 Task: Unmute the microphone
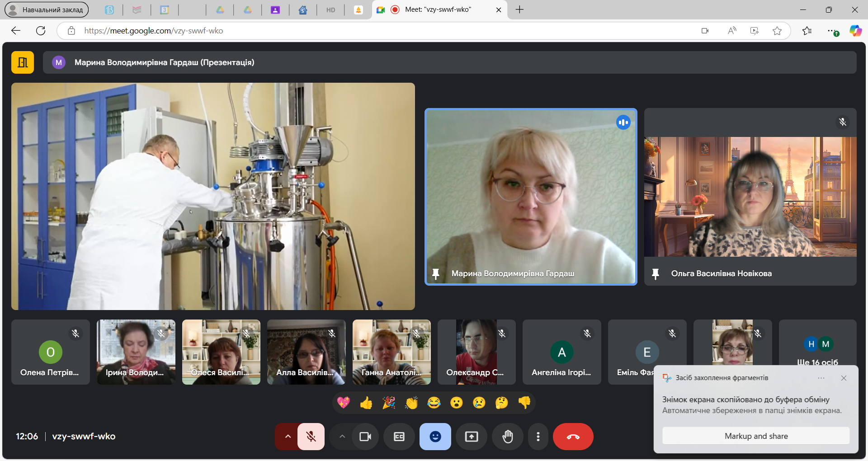pyautogui.click(x=311, y=437)
